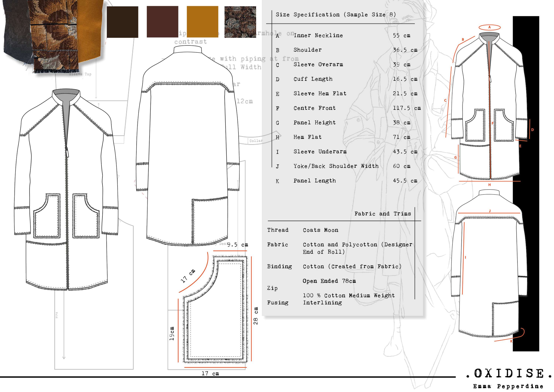Click the reddish-brown color swatch

162,22
